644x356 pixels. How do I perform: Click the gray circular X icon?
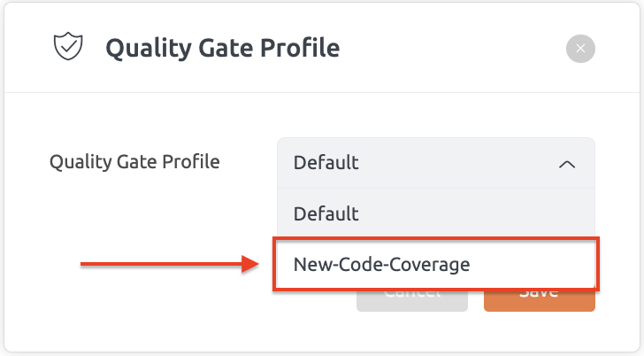580,49
